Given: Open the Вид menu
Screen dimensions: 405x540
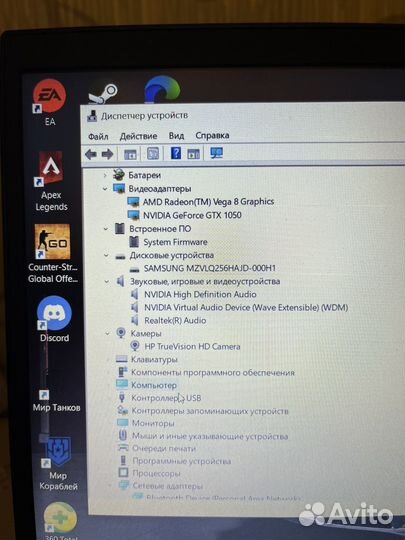Looking at the screenshot, I should pos(176,136).
